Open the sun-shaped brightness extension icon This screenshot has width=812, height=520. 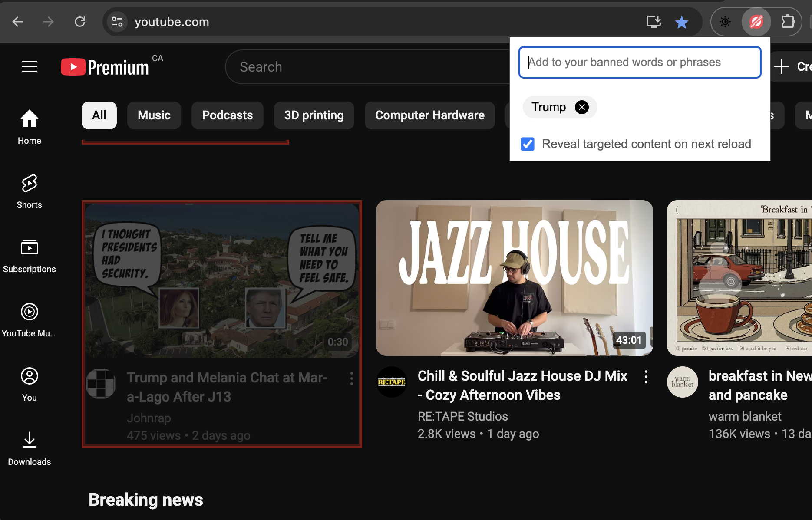pyautogui.click(x=725, y=22)
